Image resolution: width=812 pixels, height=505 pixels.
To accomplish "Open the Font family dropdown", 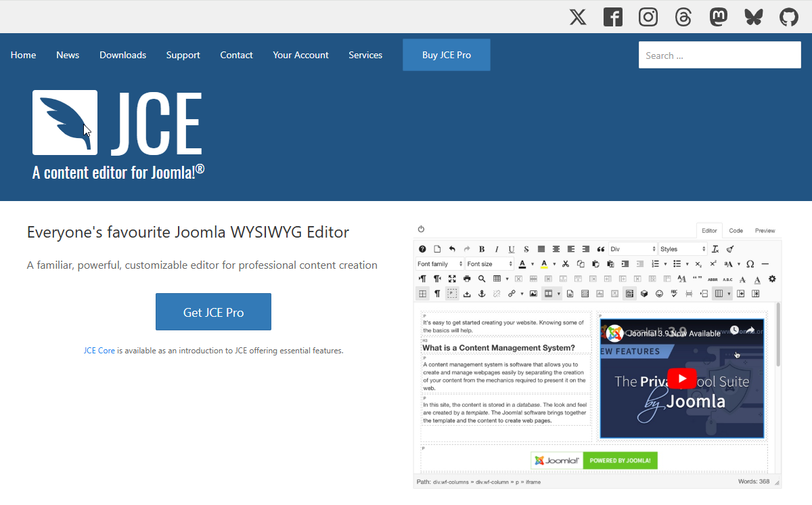I will [440, 264].
